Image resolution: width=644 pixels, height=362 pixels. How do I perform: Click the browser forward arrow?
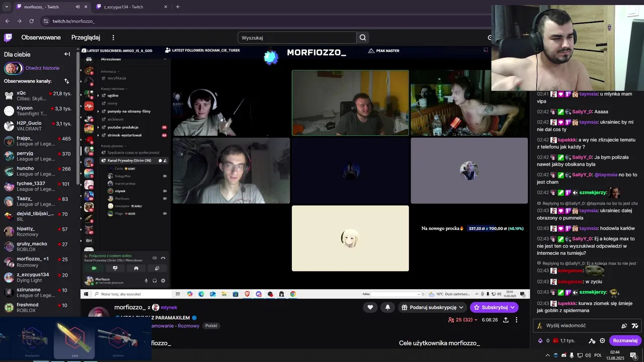[x=19, y=21]
